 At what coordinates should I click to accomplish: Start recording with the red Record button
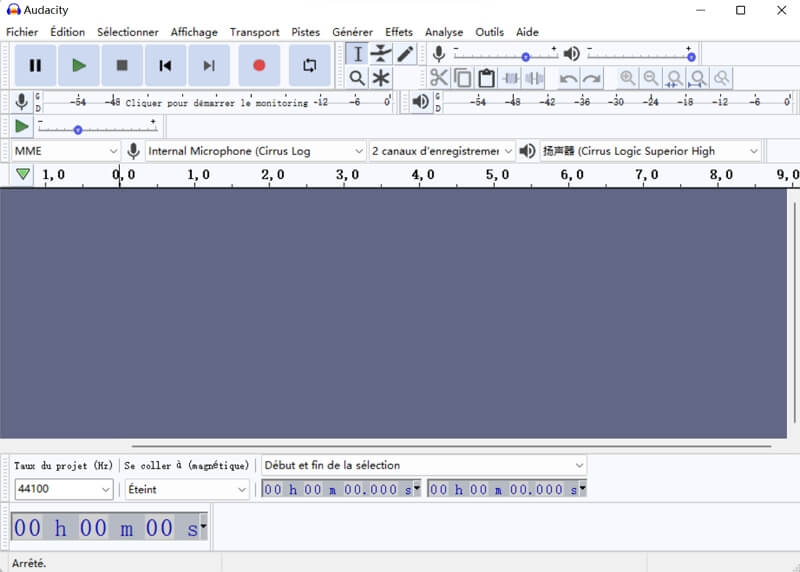(259, 65)
